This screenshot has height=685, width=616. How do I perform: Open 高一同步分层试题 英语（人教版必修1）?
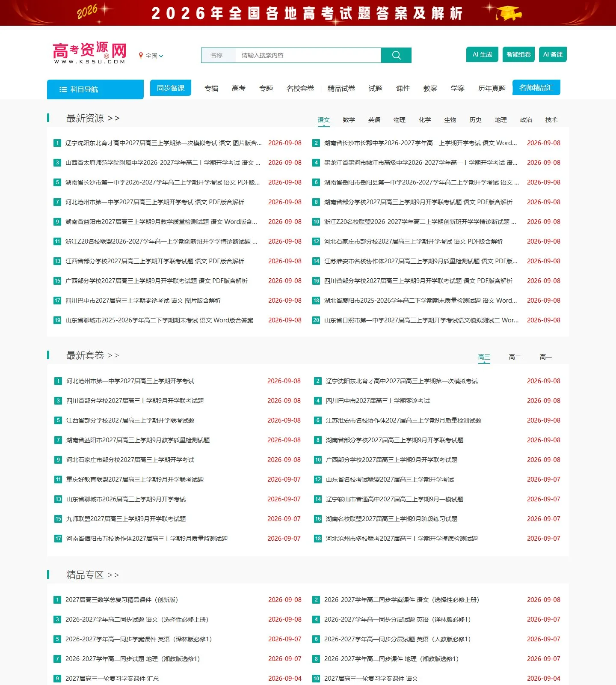click(397, 639)
